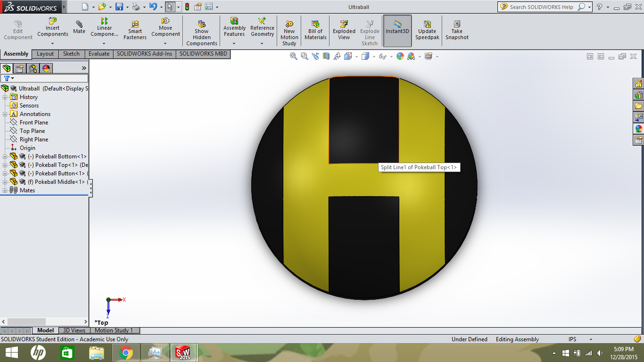The width and height of the screenshot is (644, 362).
Task: Toggle the Instant3D button
Action: 397,31
